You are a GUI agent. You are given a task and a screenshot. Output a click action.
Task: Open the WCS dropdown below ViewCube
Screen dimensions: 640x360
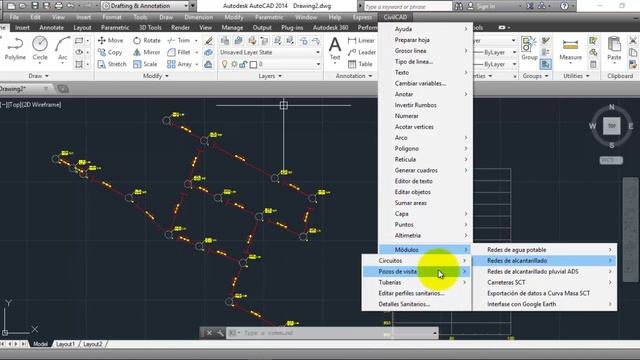click(611, 160)
